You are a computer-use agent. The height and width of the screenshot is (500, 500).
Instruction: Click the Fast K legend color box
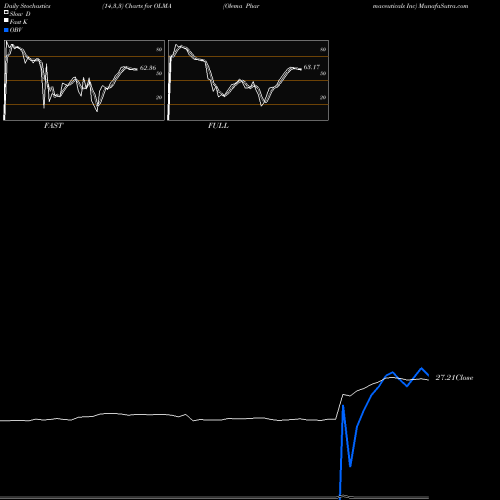click(x=6, y=21)
